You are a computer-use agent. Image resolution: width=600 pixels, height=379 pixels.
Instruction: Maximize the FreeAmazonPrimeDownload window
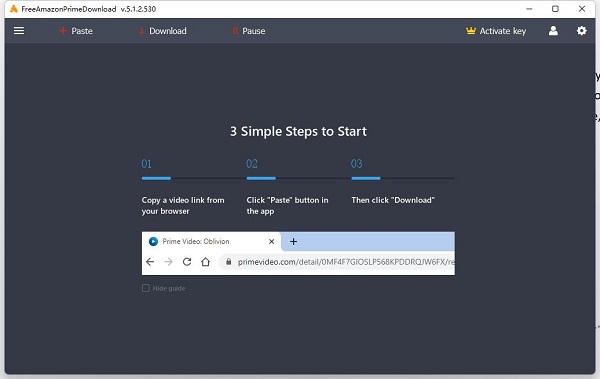[x=555, y=9]
